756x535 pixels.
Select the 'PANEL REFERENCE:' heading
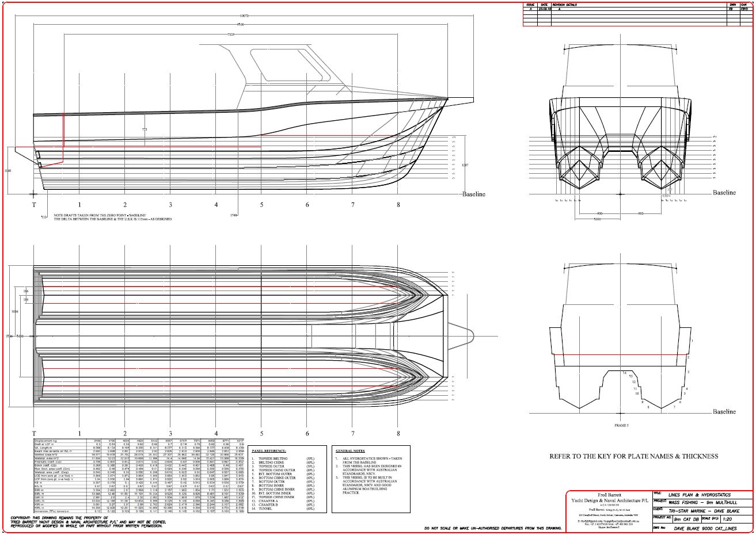(x=269, y=451)
